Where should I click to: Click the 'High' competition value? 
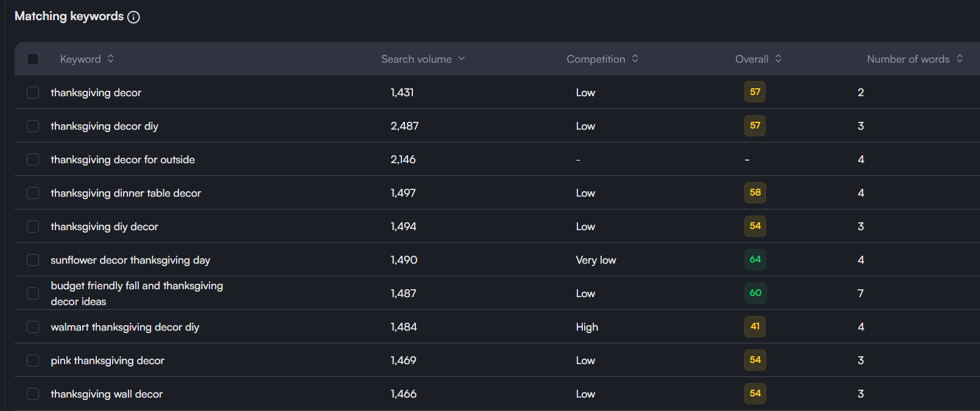click(x=587, y=327)
